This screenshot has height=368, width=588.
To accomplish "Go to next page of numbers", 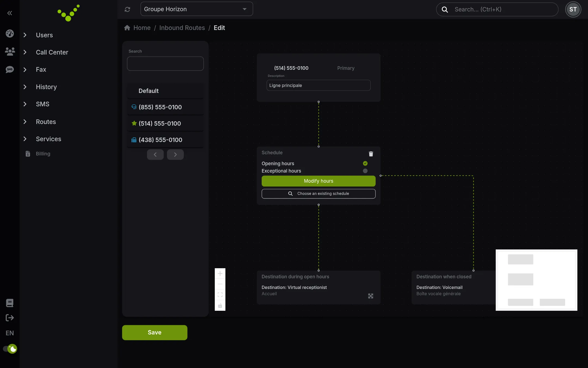I will tap(175, 155).
